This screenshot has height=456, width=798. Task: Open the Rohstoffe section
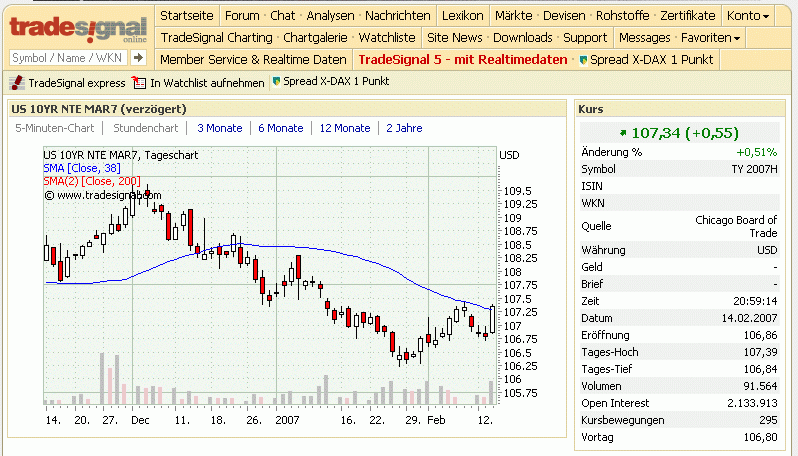(x=623, y=16)
